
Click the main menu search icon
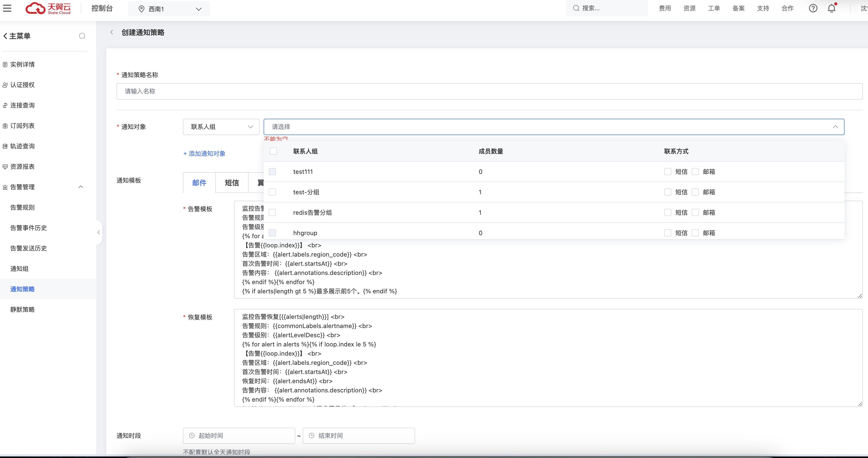pyautogui.click(x=82, y=36)
